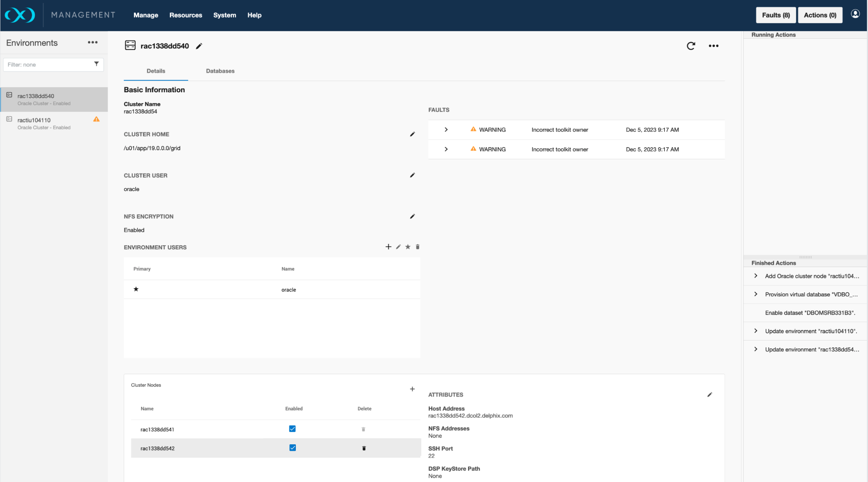The height and width of the screenshot is (482, 868).
Task: Edit the environment name with pencil icon
Action: tap(199, 46)
